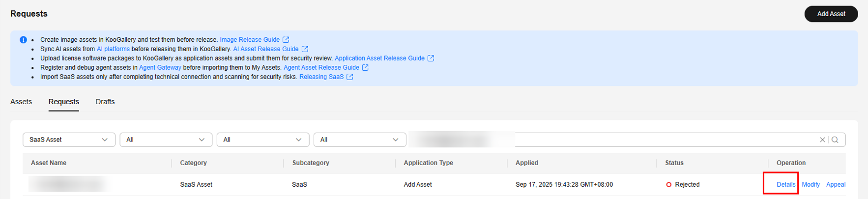Clear the search field with X icon
The image size is (868, 199).
click(822, 140)
